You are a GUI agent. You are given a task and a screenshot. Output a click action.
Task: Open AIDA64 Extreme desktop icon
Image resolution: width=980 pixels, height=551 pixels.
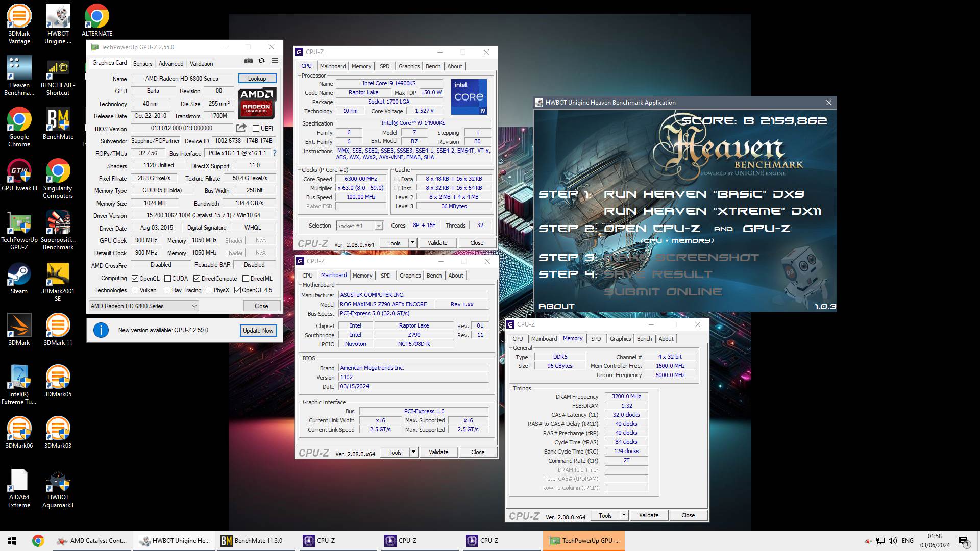point(19,488)
